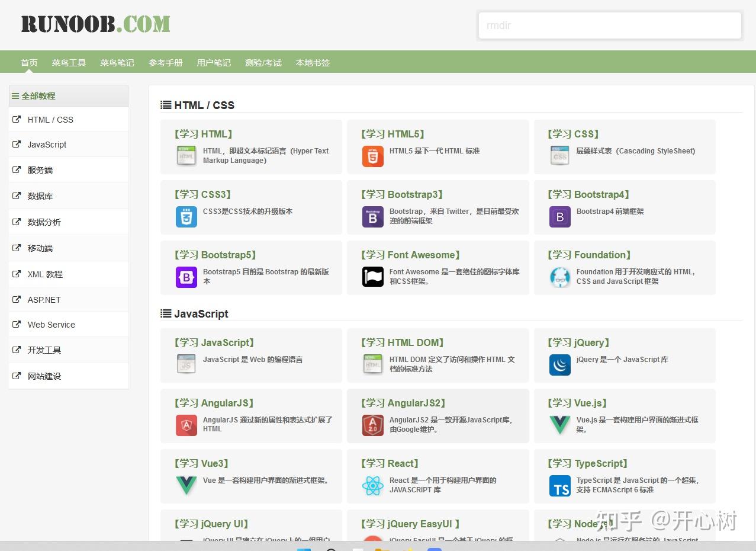This screenshot has width=756, height=551.
Task: Open the 测验/考试 navigation item
Action: pyautogui.click(x=263, y=63)
